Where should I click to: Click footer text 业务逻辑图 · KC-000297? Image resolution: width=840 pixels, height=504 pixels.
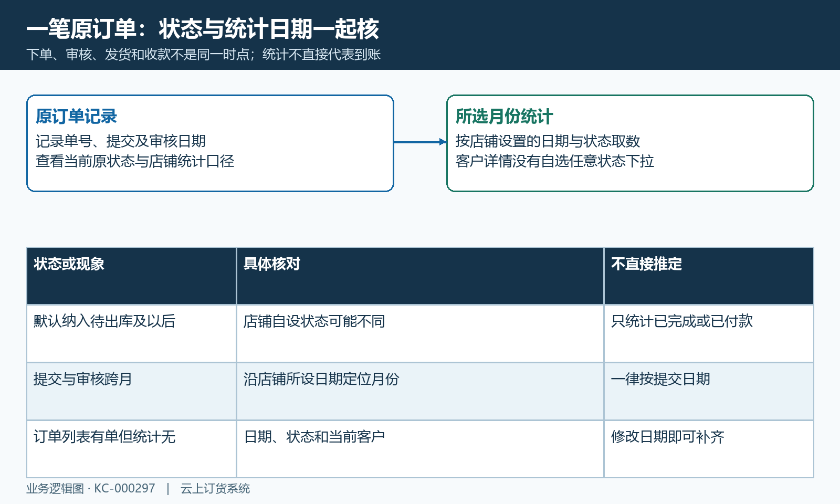91,489
